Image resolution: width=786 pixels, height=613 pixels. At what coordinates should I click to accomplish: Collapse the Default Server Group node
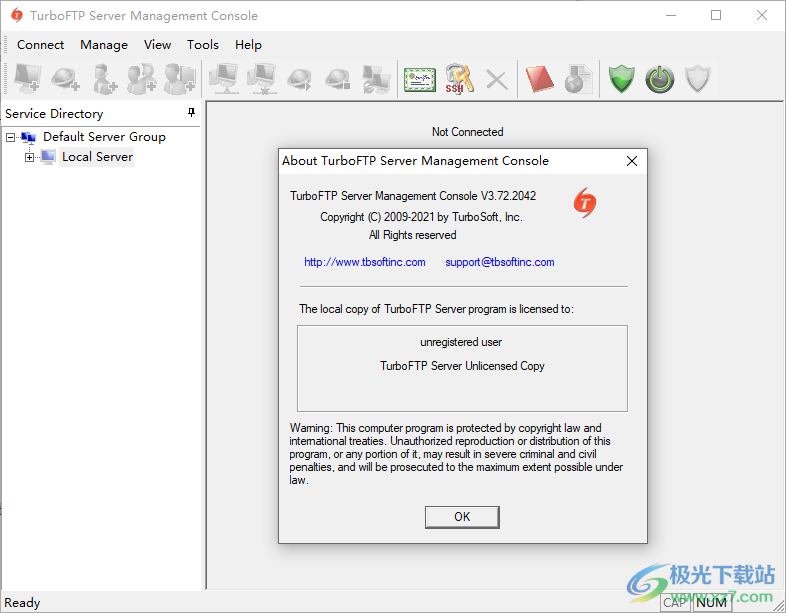[11, 137]
